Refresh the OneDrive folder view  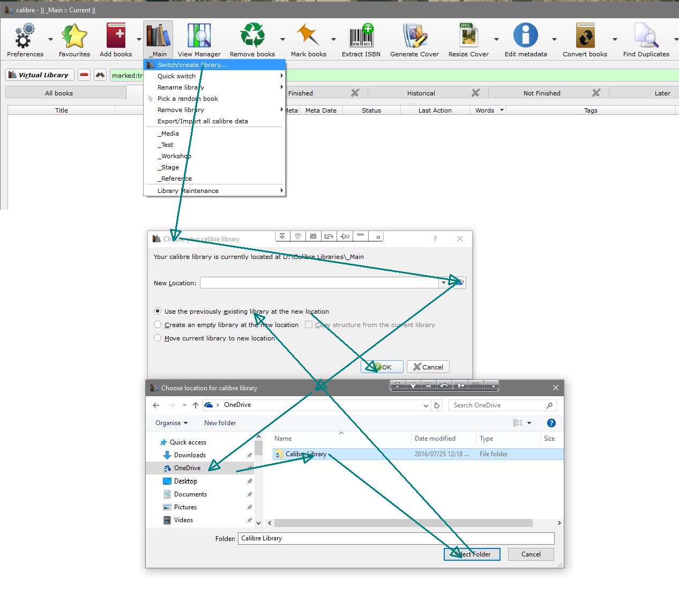[x=437, y=405]
